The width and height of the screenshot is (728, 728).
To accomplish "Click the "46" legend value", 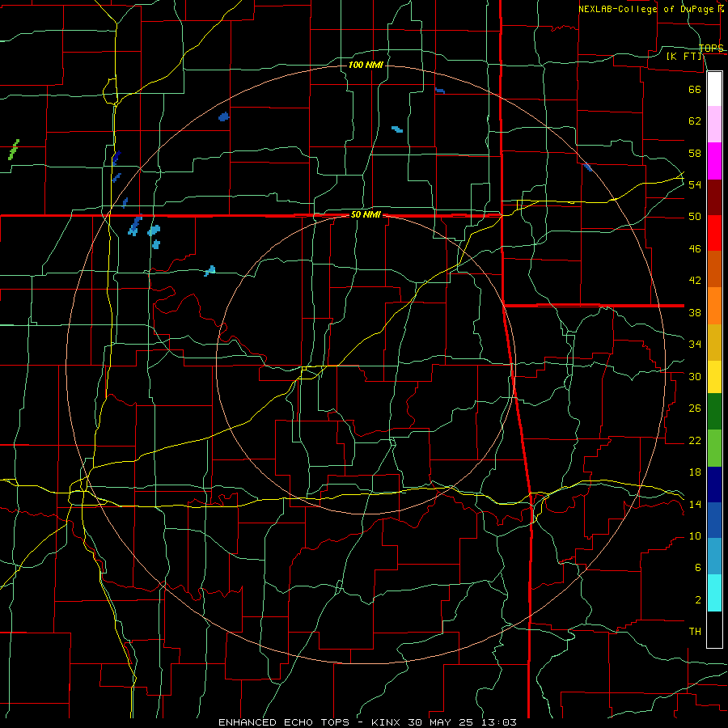I will point(695,249).
